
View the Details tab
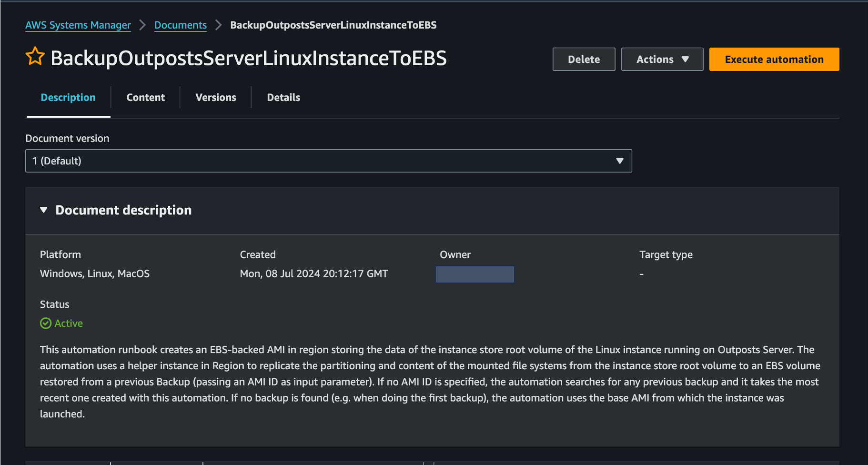pos(283,98)
